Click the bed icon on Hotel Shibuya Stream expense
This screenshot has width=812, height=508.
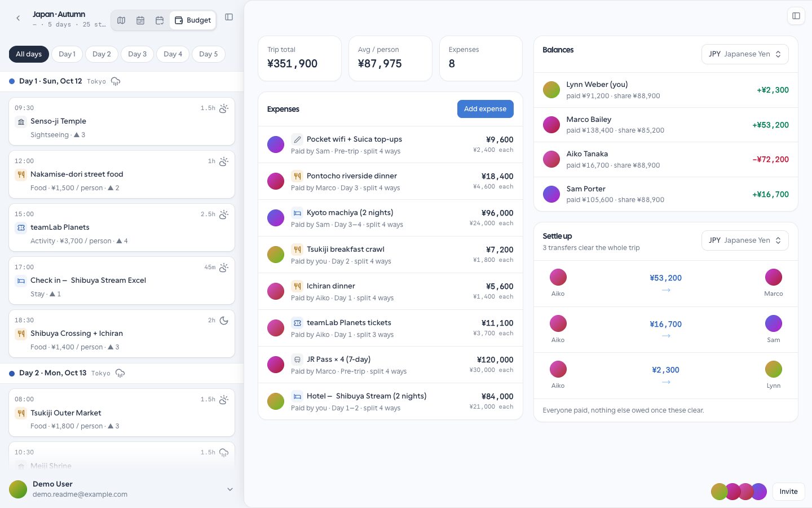(297, 396)
